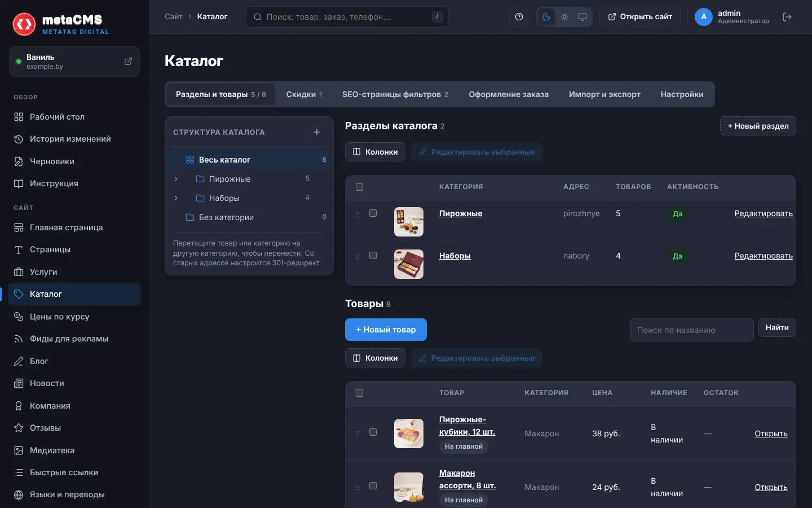
Task: Open Колонки selector above categories table
Action: (375, 152)
